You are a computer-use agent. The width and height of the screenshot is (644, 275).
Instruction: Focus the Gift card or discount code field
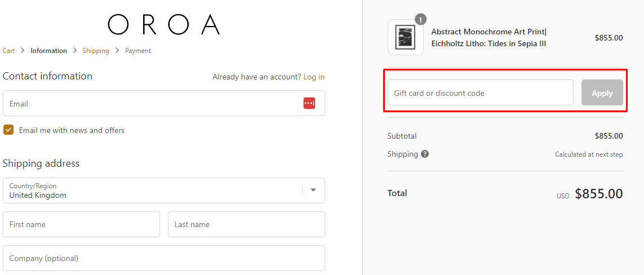tap(481, 92)
